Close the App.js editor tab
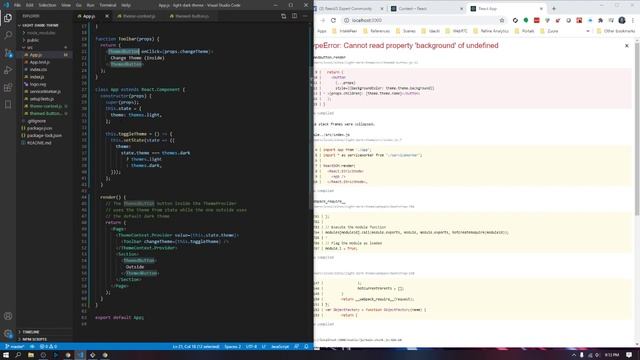The width and height of the screenshot is (640, 360). pos(107,16)
